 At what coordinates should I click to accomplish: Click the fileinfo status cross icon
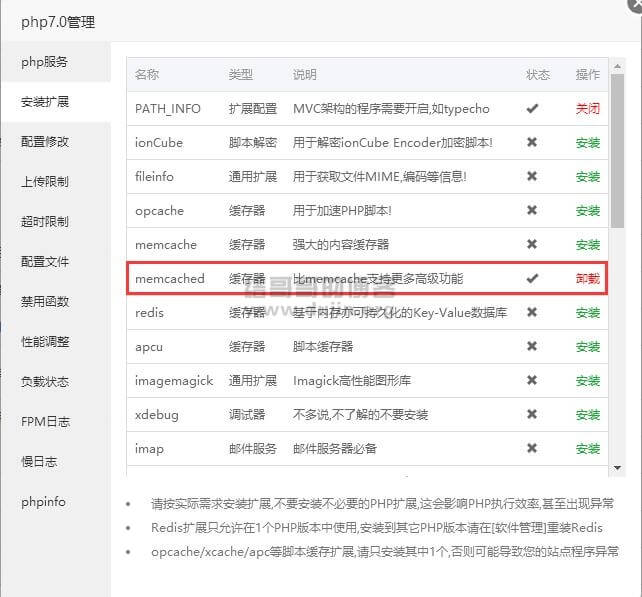532,176
